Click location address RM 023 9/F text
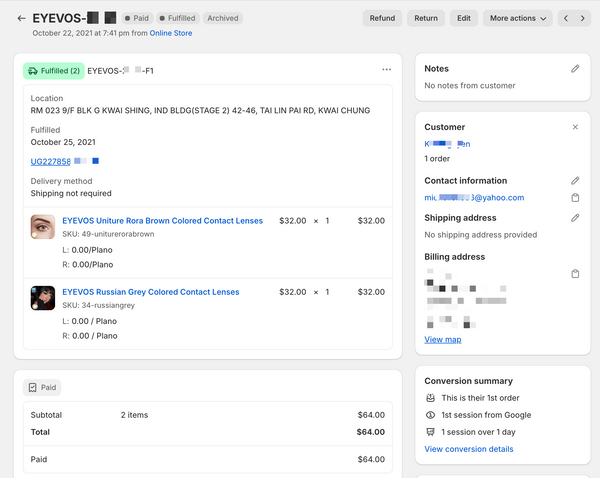Image resolution: width=600 pixels, height=478 pixels. [200, 111]
